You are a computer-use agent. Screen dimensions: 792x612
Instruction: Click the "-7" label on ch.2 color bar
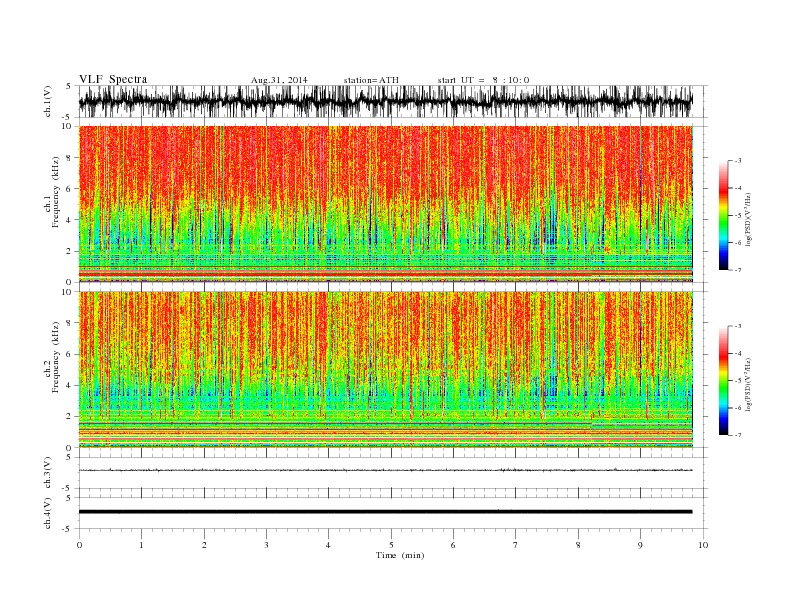[x=737, y=435]
